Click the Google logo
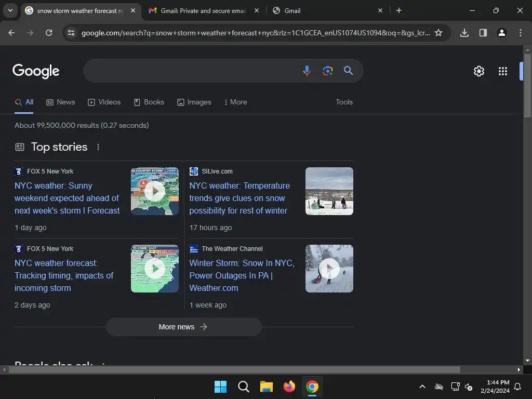The image size is (532, 399). [36, 71]
